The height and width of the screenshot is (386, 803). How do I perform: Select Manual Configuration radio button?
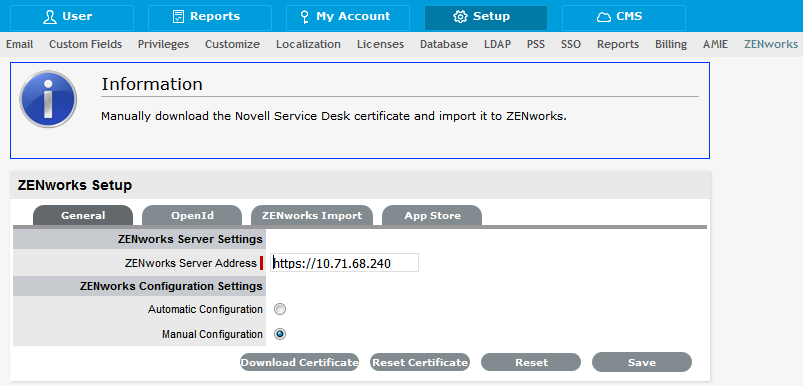click(280, 334)
